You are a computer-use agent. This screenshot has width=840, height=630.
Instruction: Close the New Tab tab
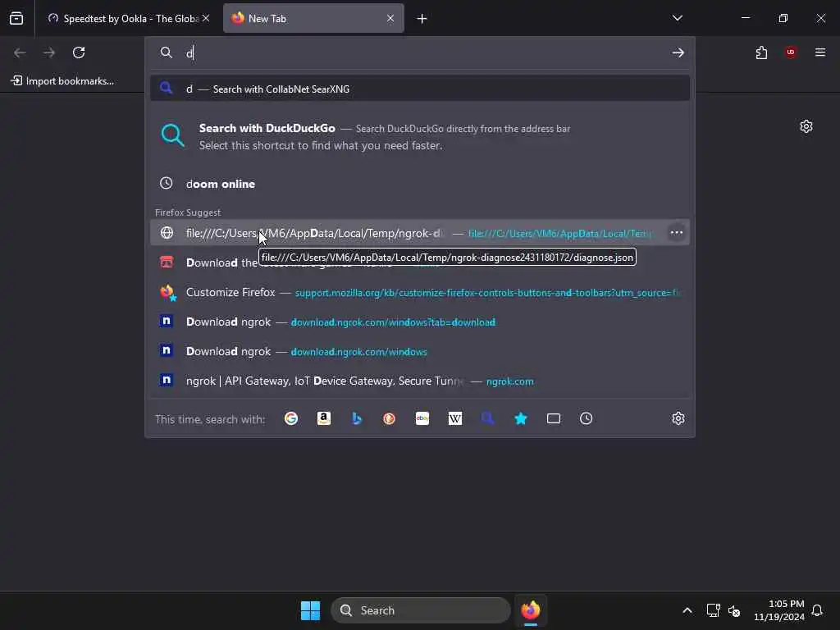click(x=390, y=19)
